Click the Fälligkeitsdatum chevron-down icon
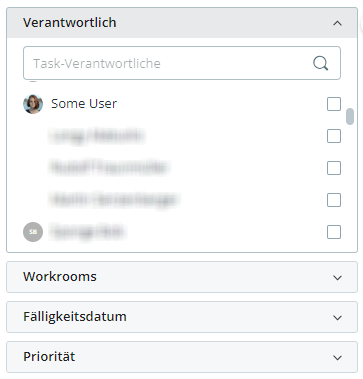 tap(337, 318)
